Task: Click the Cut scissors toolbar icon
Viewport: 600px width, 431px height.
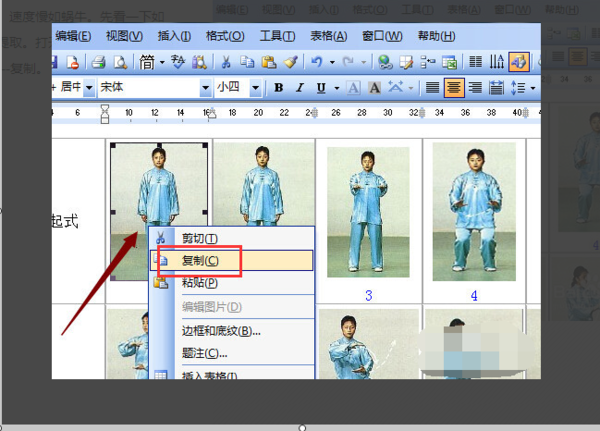Action: click(x=226, y=62)
